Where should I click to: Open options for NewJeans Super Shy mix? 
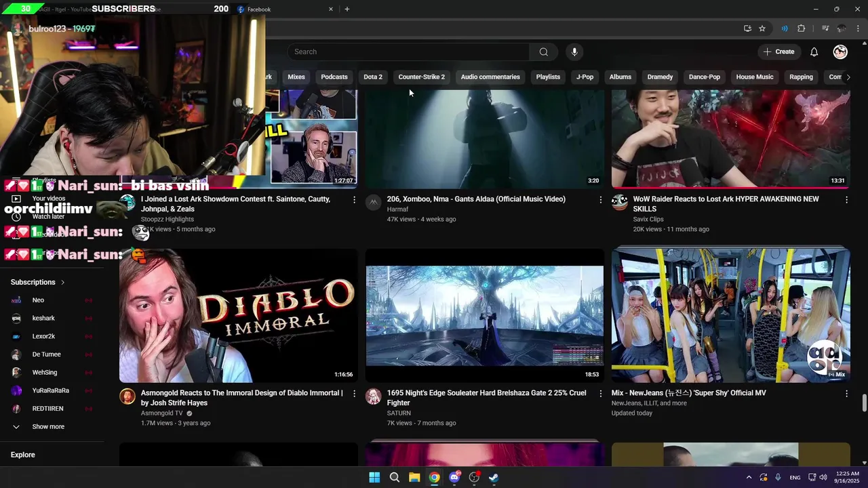[x=846, y=394]
